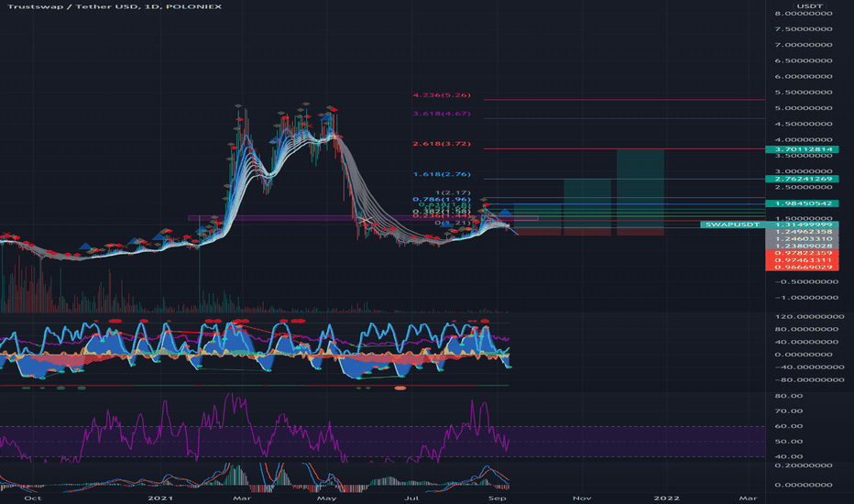Click the May date on time axis
854x504 pixels.
pyautogui.click(x=326, y=498)
